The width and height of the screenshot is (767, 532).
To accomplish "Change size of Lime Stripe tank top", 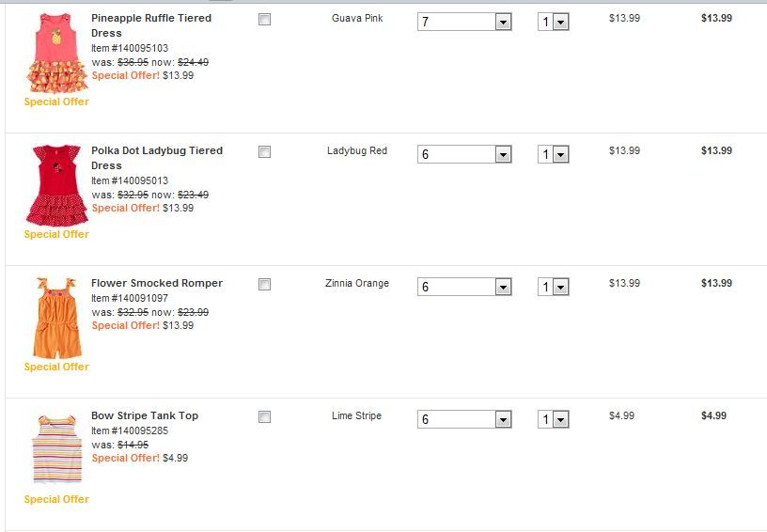I will (463, 419).
